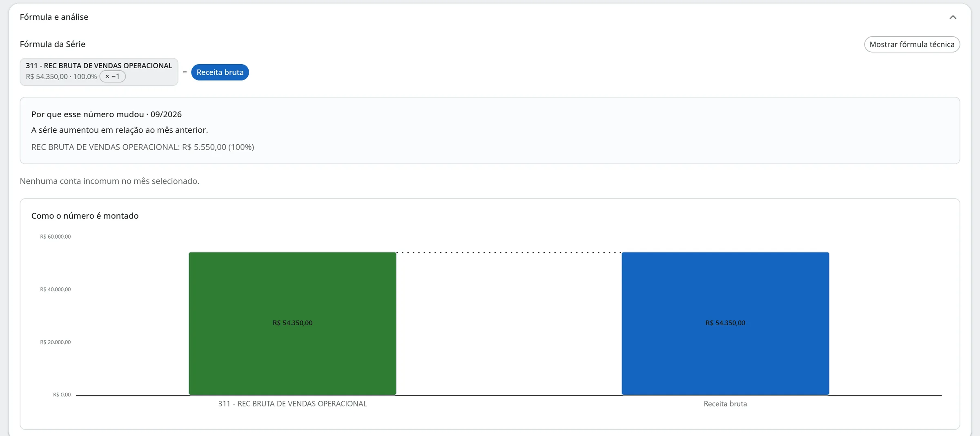Click the Por que esse número mudou heading
The width and height of the screenshot is (980, 436).
tap(107, 114)
